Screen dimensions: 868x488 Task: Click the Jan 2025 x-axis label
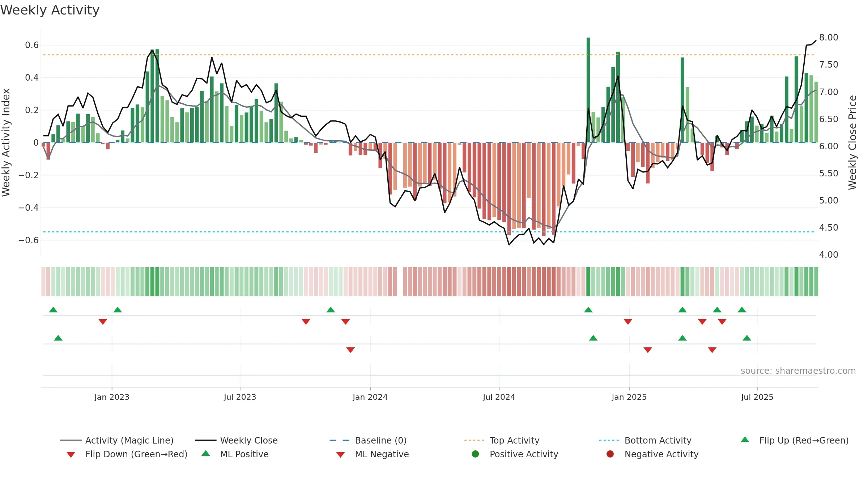pyautogui.click(x=629, y=397)
